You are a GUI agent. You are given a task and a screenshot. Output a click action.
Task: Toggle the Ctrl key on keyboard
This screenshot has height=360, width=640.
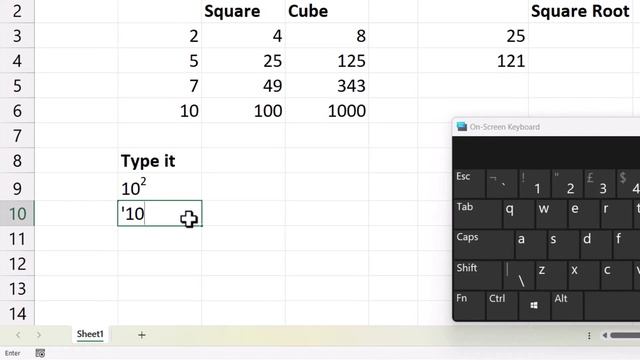pos(502,305)
